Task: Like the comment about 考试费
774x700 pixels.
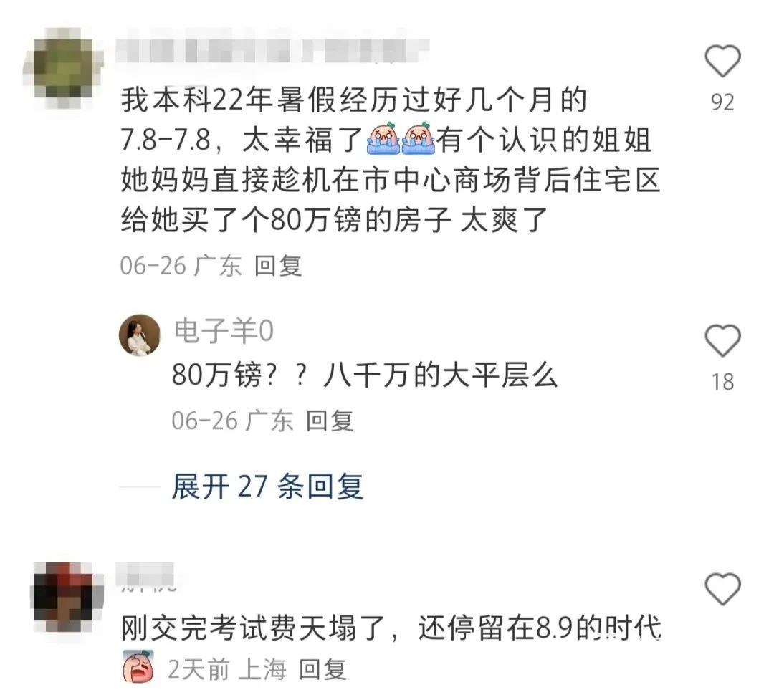Action: (722, 588)
